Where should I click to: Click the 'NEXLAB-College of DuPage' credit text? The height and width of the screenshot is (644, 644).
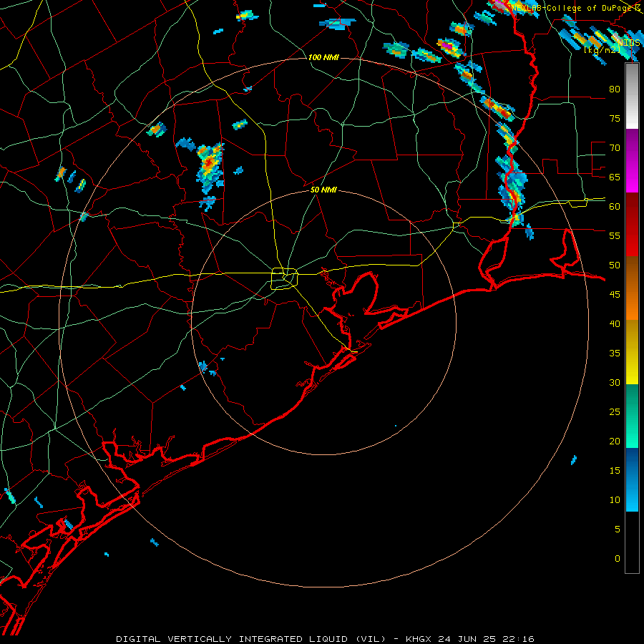pyautogui.click(x=573, y=8)
